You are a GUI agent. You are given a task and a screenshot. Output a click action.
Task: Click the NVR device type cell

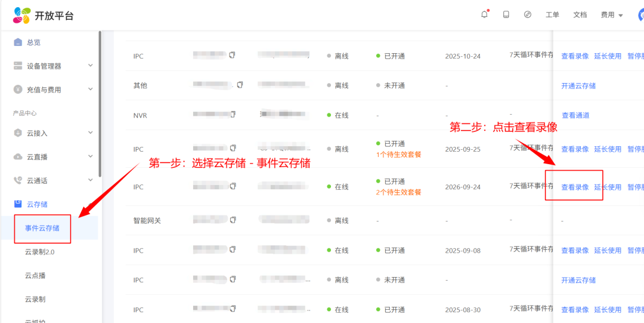coord(140,116)
